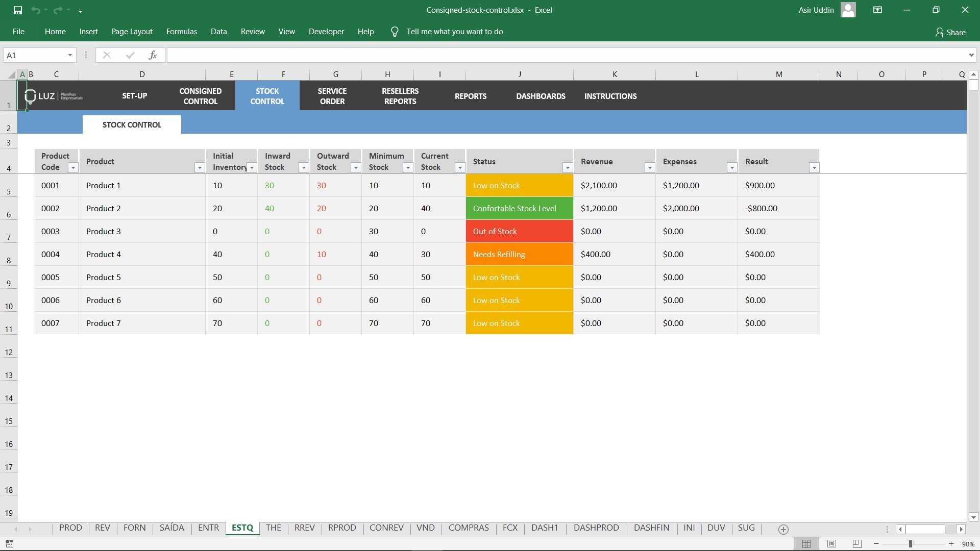The image size is (980, 551).
Task: Select the THE sheet tab
Action: click(x=274, y=528)
